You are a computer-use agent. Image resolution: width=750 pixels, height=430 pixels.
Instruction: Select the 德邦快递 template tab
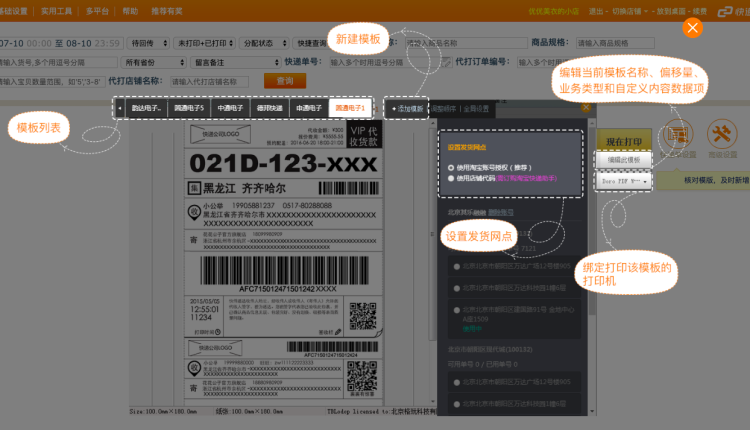269,107
